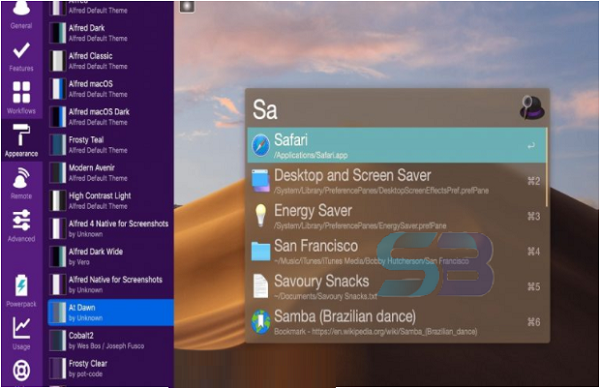Image resolution: width=600 pixels, height=388 pixels.
Task: Select the Cobalt2 theme by Wes Bos
Action: 110,341
